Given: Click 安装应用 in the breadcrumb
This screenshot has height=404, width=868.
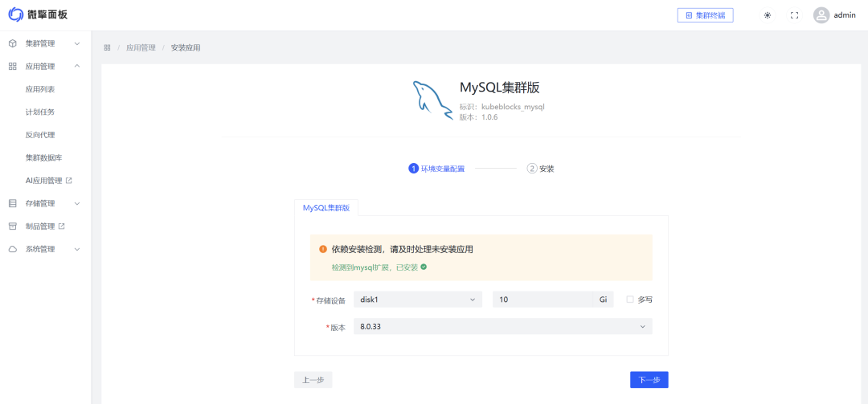Looking at the screenshot, I should tap(186, 47).
